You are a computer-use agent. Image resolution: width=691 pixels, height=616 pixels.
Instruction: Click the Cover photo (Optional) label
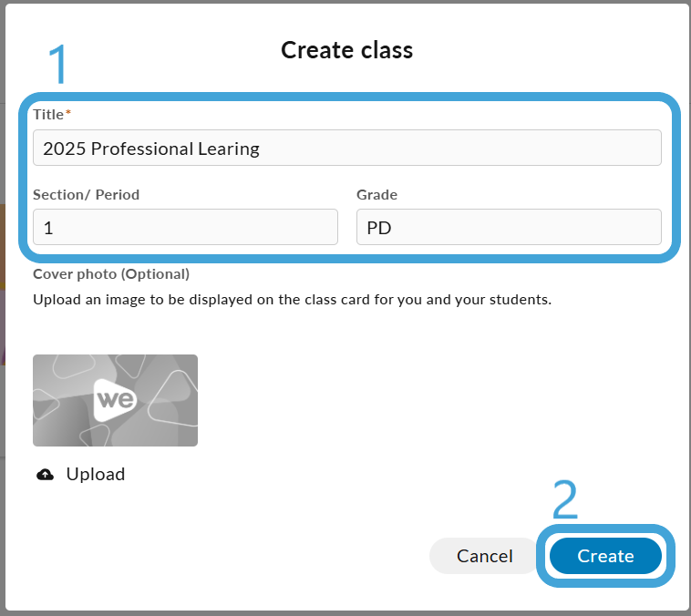(x=111, y=274)
